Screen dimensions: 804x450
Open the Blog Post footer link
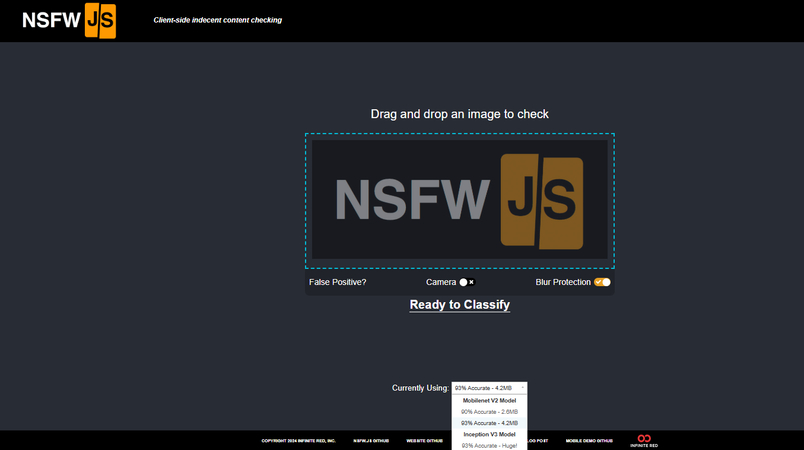[x=537, y=441]
